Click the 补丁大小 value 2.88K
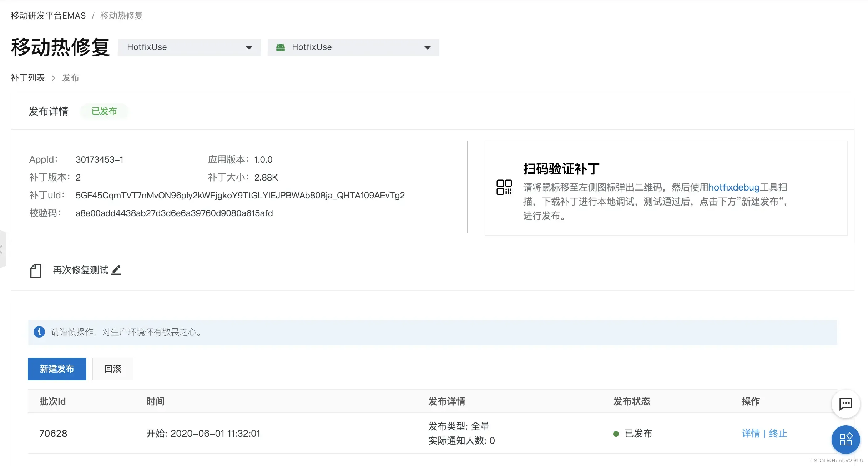This screenshot has width=868, height=466. (266, 177)
